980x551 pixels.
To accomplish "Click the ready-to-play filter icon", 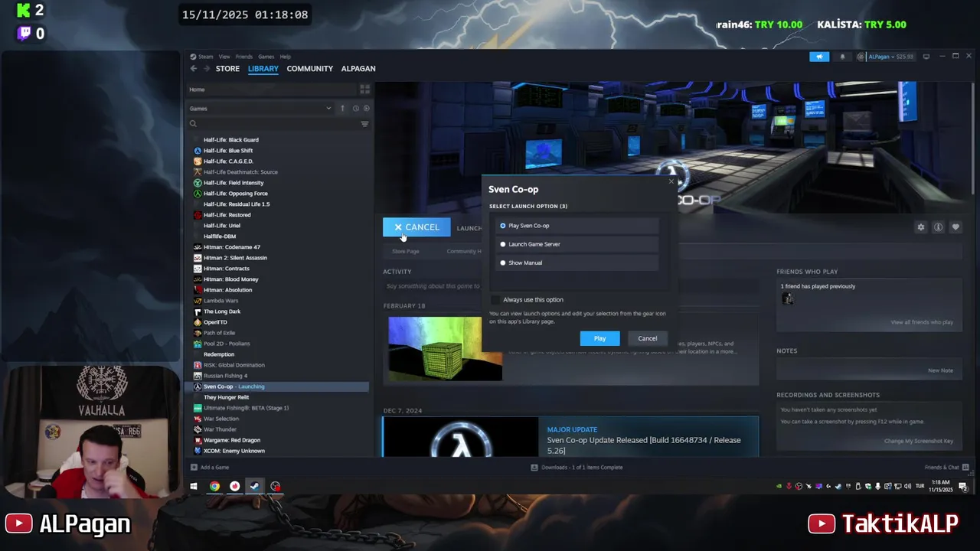I will (x=366, y=108).
